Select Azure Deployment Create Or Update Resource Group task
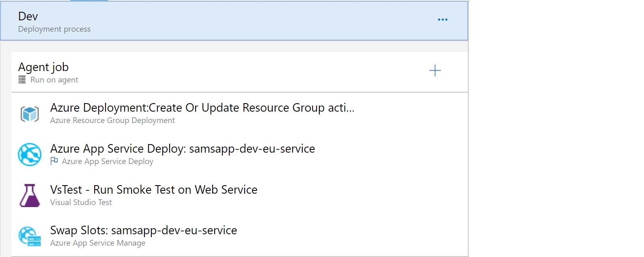 pos(202,108)
